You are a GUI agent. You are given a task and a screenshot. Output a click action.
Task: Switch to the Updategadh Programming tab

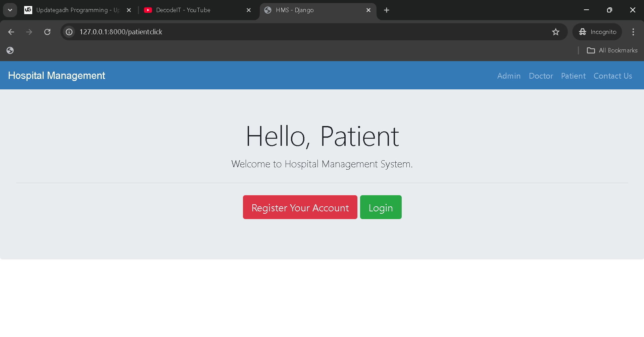(x=74, y=10)
